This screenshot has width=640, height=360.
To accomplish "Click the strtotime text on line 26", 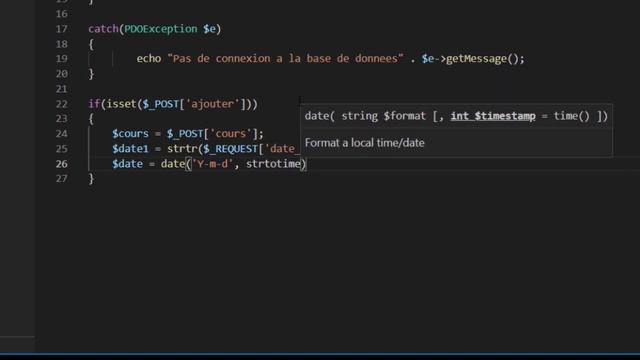I will [x=273, y=164].
